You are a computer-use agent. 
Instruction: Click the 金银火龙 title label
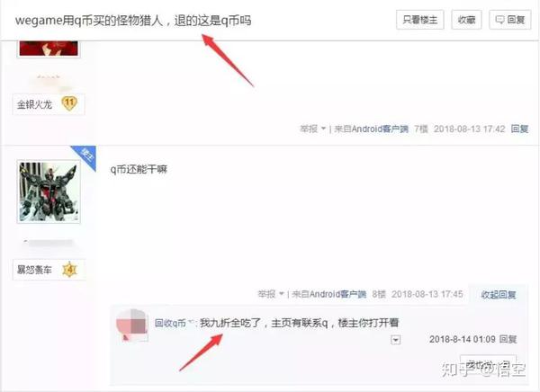tap(34, 104)
